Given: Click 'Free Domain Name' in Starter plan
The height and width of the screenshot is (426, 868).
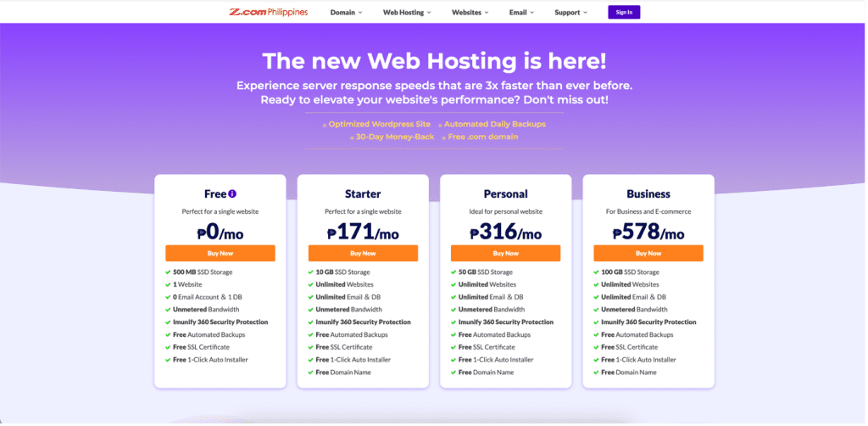Looking at the screenshot, I should 343,373.
